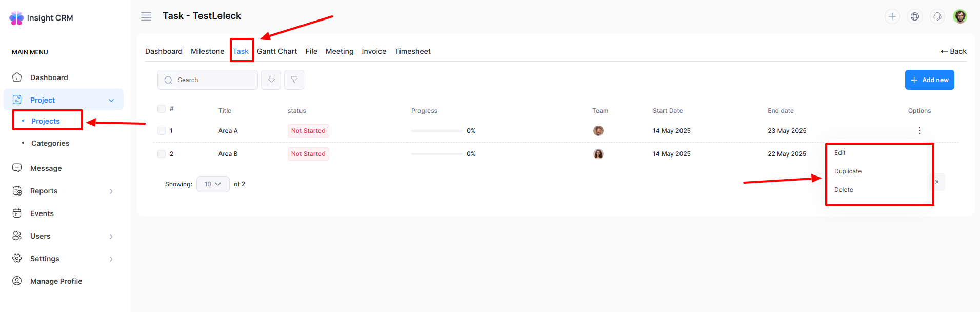Image resolution: width=980 pixels, height=312 pixels.
Task: Open three-dot options for Area A
Action: [x=919, y=131]
